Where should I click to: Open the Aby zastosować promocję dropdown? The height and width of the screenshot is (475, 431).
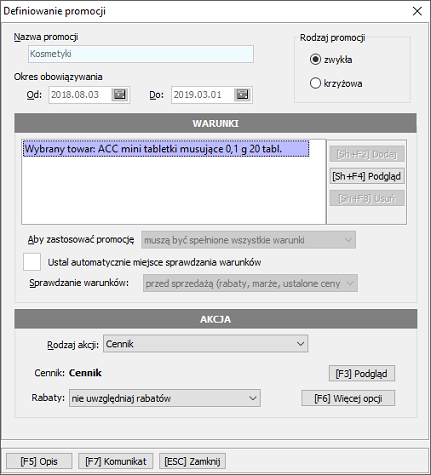click(248, 240)
